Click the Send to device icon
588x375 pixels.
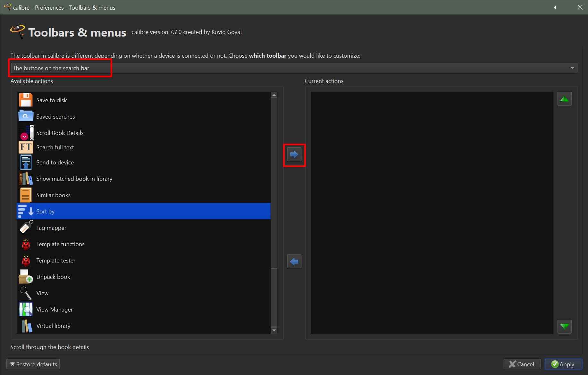[26, 162]
